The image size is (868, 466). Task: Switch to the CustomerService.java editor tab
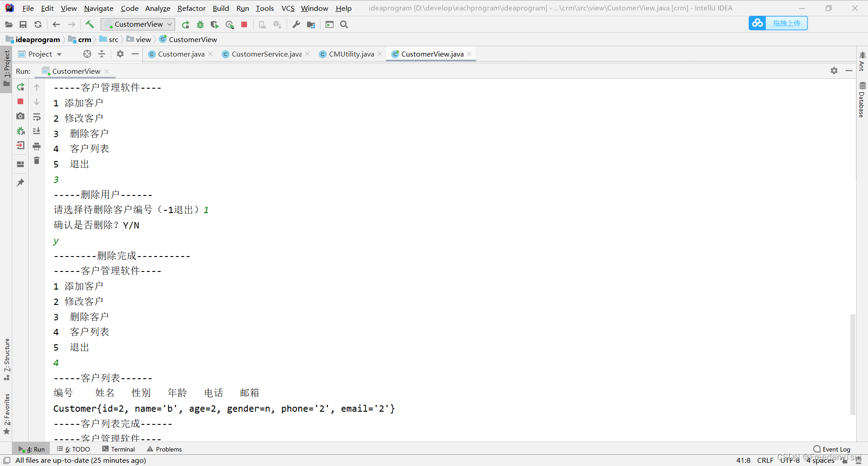266,54
